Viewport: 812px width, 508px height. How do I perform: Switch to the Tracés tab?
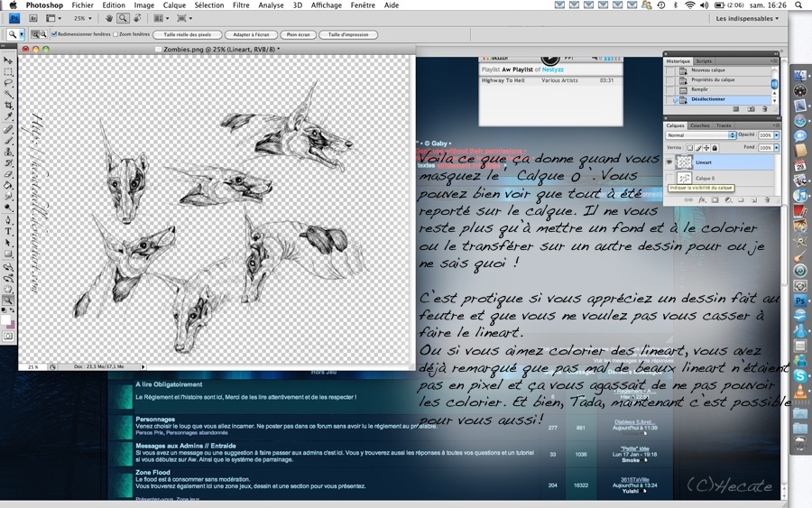(x=724, y=125)
